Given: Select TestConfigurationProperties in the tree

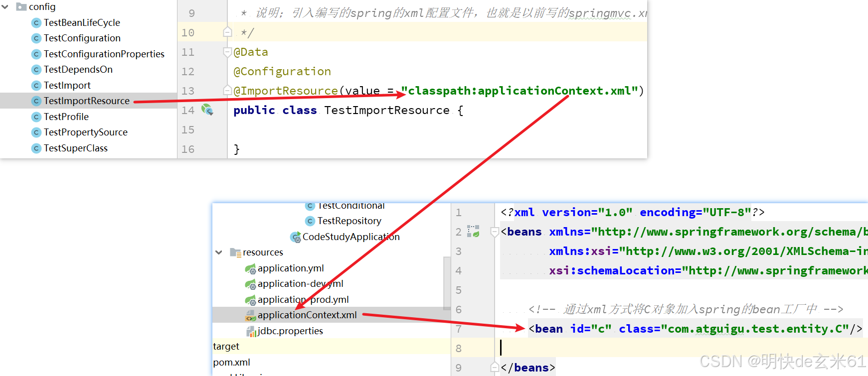Looking at the screenshot, I should (104, 54).
